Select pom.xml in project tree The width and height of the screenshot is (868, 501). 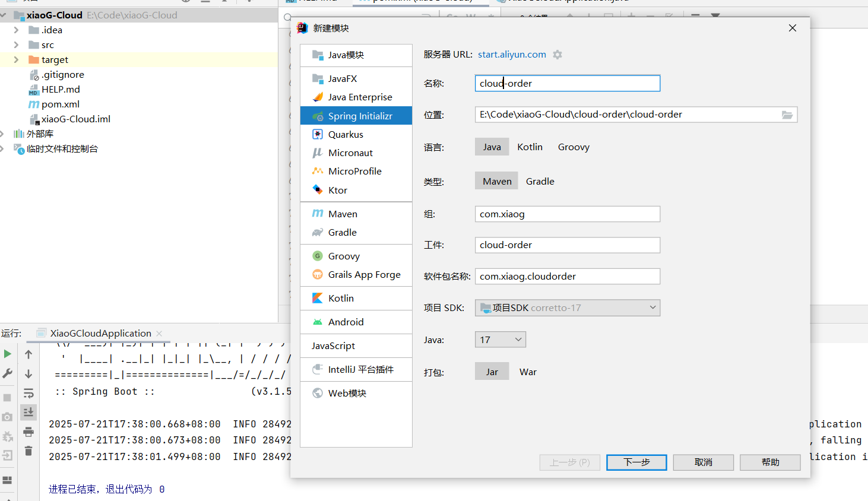60,104
